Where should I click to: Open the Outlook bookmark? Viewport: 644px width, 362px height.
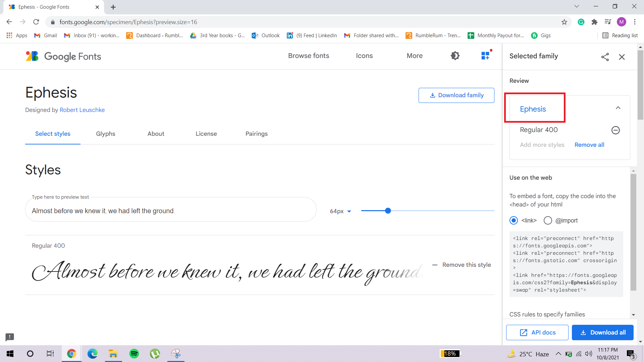[x=266, y=36]
